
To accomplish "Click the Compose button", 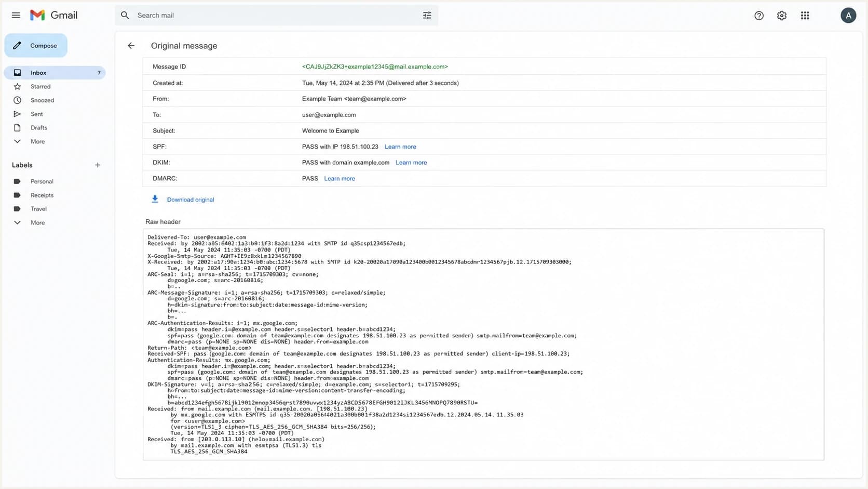I will (36, 46).
